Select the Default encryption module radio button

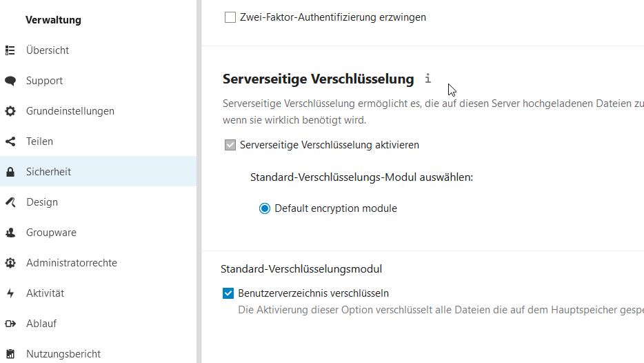[x=265, y=208]
